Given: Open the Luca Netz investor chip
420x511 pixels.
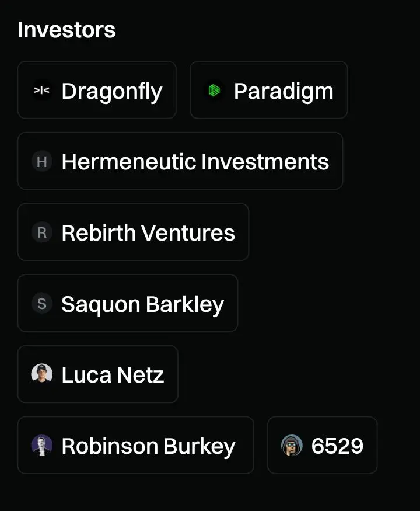Looking at the screenshot, I should (x=97, y=374).
